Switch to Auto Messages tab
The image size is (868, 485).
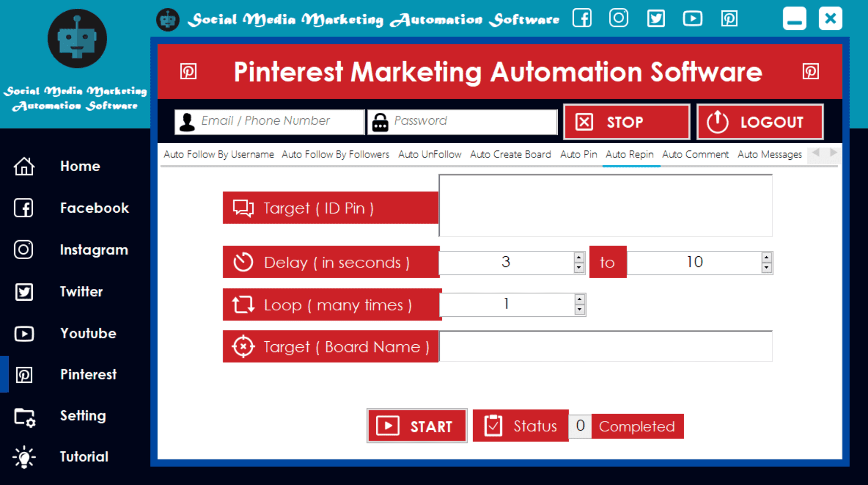[x=769, y=154]
